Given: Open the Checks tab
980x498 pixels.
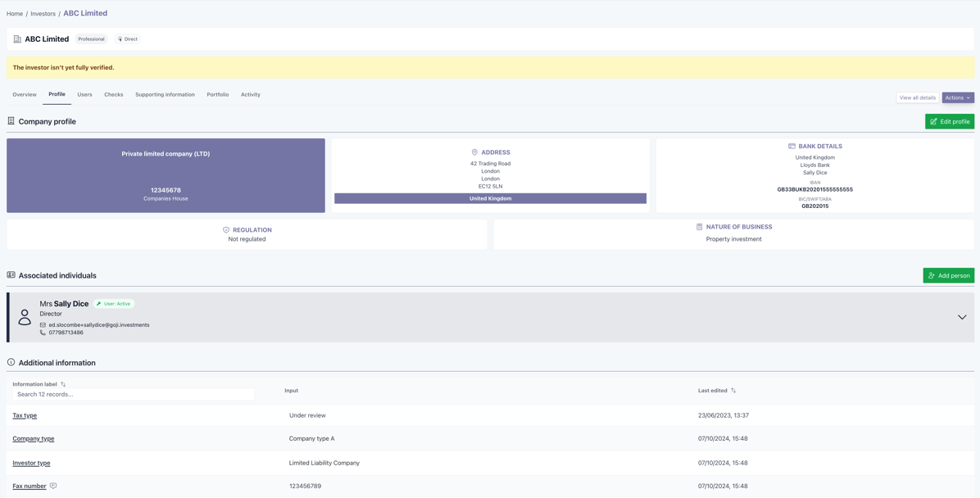Looking at the screenshot, I should pos(113,94).
